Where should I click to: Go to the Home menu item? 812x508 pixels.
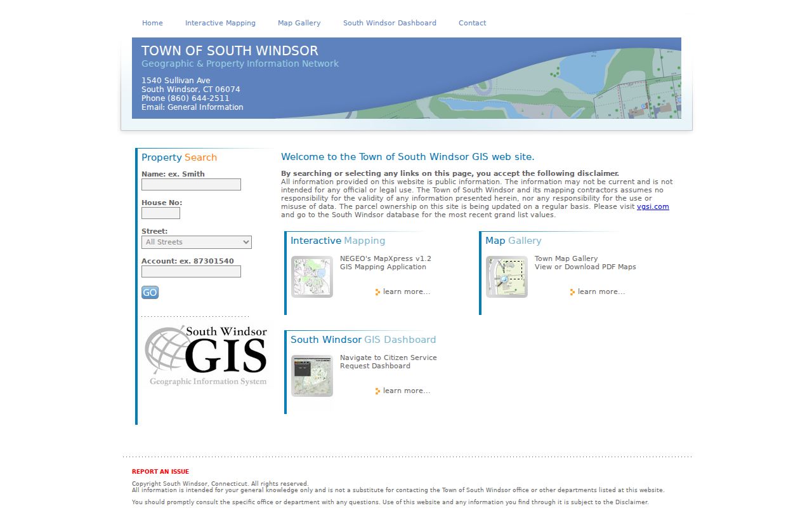152,23
